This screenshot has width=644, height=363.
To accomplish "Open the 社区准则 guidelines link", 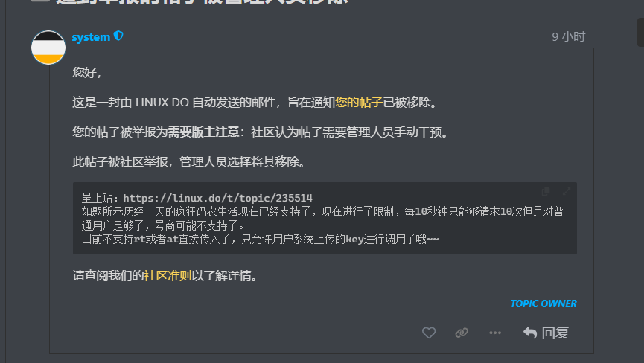I will tap(168, 276).
